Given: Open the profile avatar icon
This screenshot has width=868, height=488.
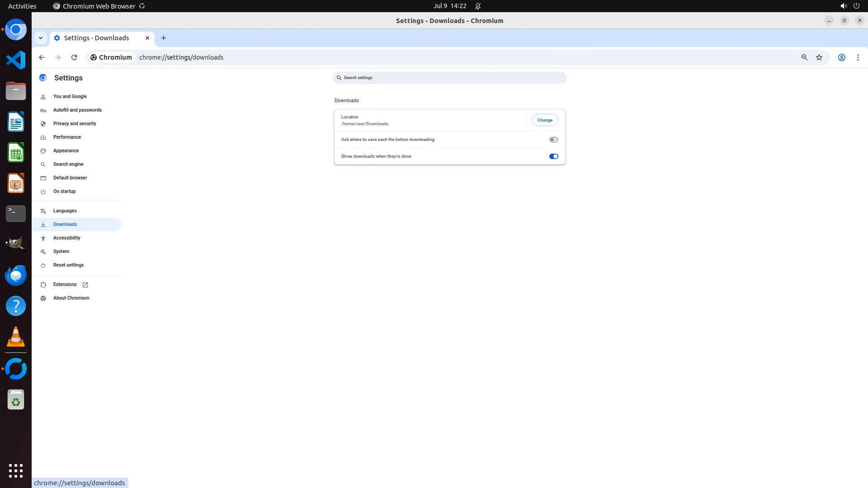Looking at the screenshot, I should pos(842,57).
